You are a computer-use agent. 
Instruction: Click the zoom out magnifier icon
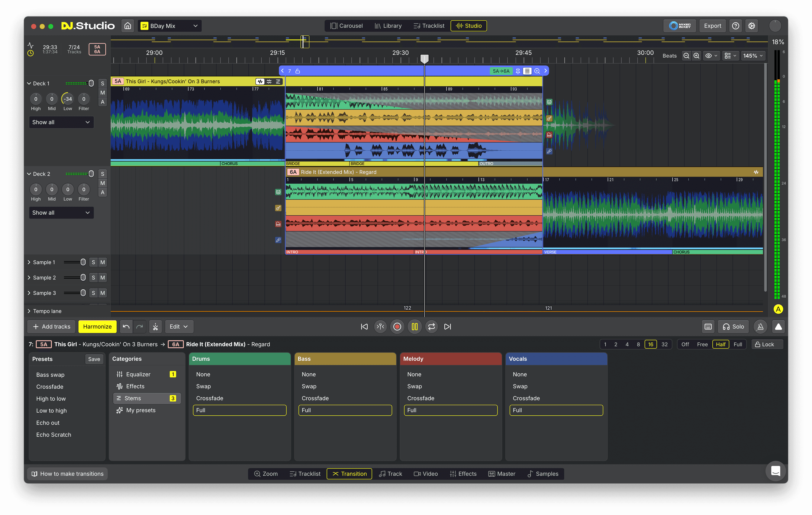[x=686, y=56]
